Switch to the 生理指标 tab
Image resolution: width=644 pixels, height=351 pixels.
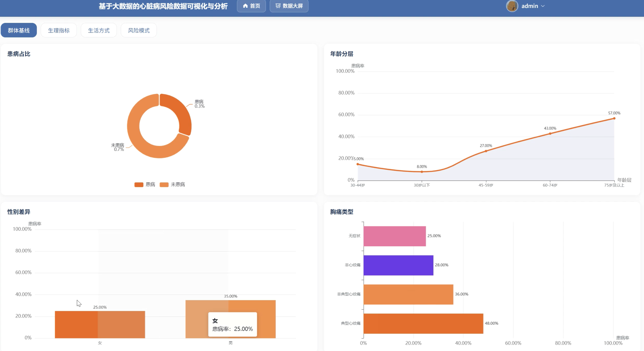59,30
